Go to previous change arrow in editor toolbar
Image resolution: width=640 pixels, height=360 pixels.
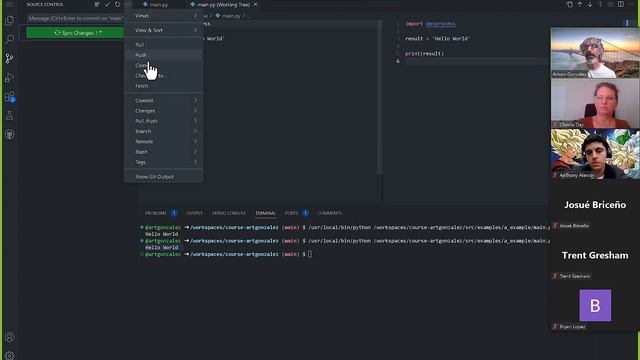(x=580, y=4)
